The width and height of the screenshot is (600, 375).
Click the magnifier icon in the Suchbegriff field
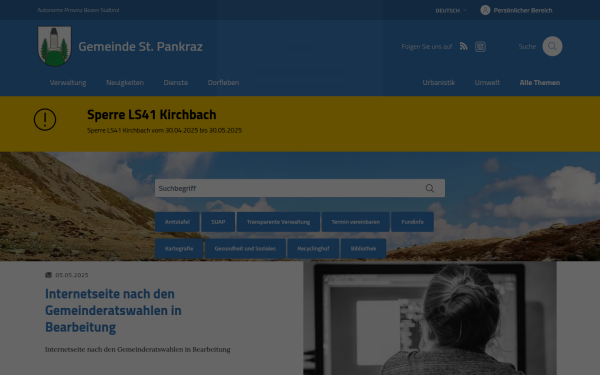pos(430,188)
